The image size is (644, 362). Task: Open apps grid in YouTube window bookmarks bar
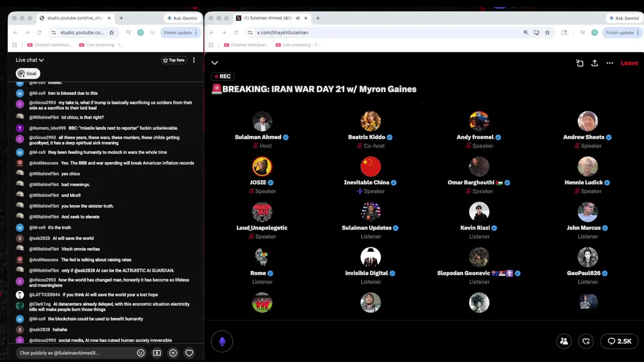14,45
